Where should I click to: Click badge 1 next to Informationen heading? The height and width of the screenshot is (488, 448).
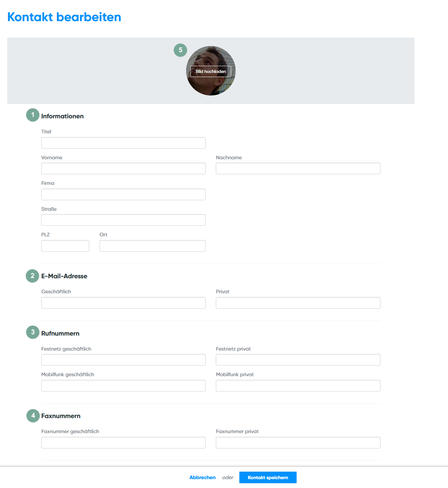33,115
